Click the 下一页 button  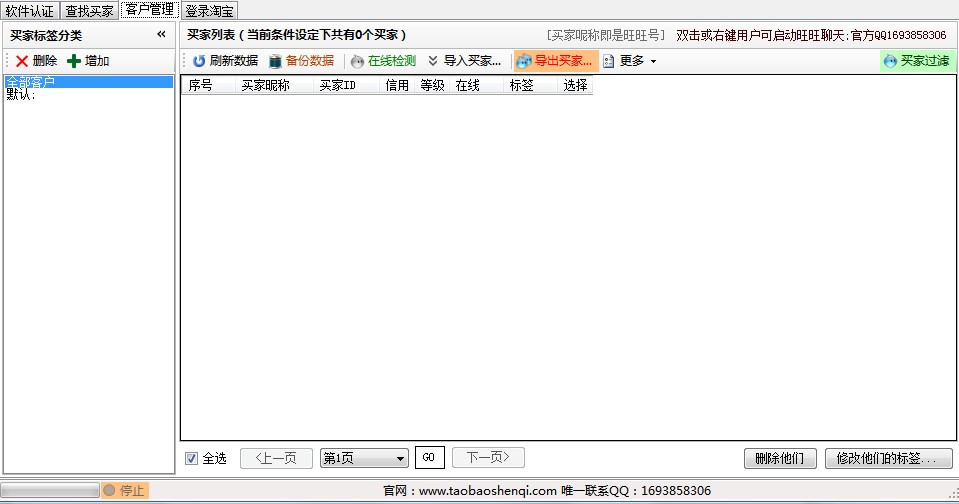click(488, 458)
